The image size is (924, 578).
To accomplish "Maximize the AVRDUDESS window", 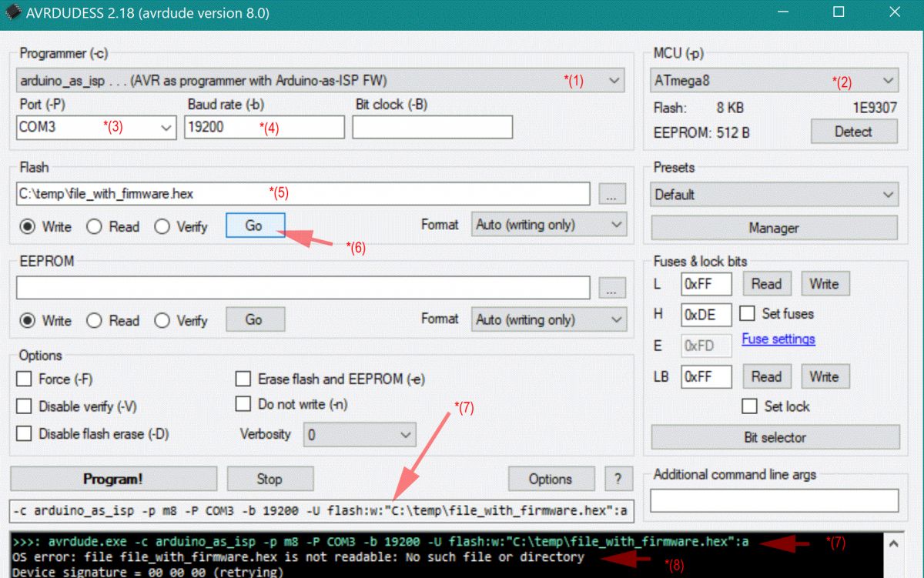I will 839,13.
